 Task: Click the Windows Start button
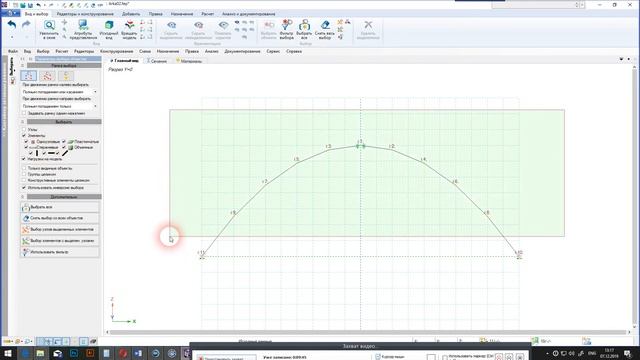coord(7,353)
